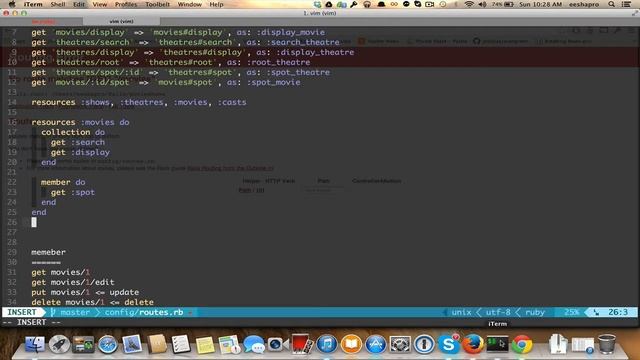640x360 pixels.
Task: Enter fullscreen using the window's resize arrows icon
Action: [x=634, y=13]
